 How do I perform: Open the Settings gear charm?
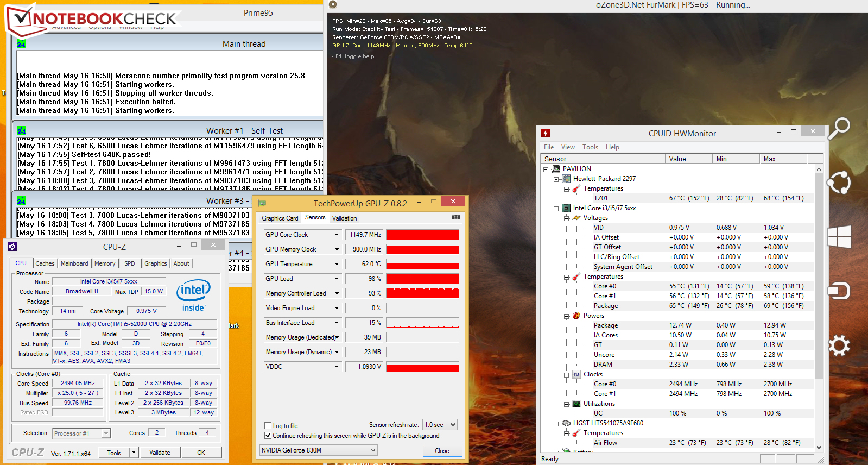coord(839,345)
